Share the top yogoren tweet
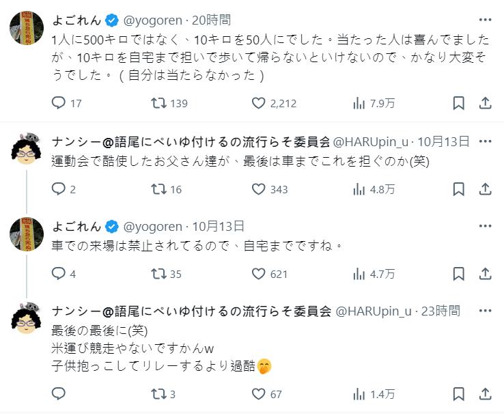 coord(486,103)
